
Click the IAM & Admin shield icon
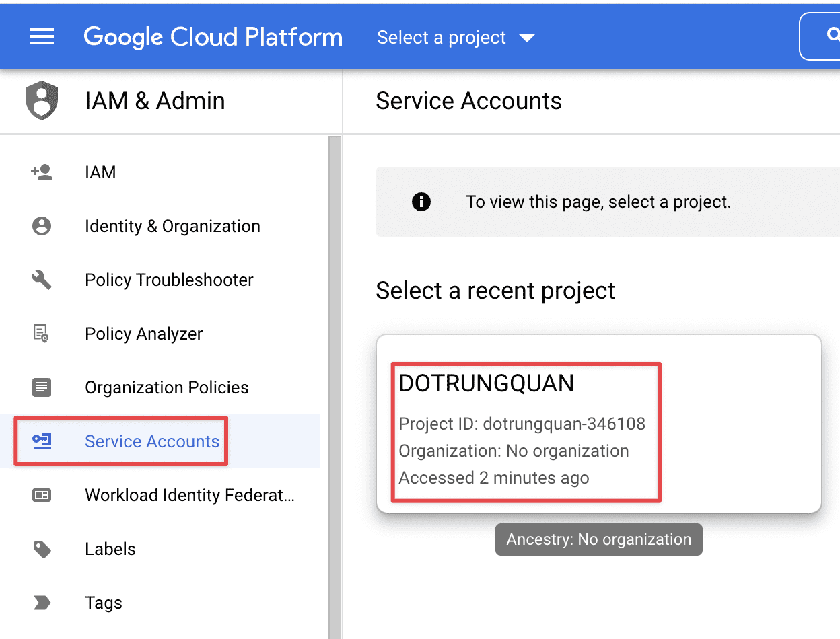click(x=42, y=101)
